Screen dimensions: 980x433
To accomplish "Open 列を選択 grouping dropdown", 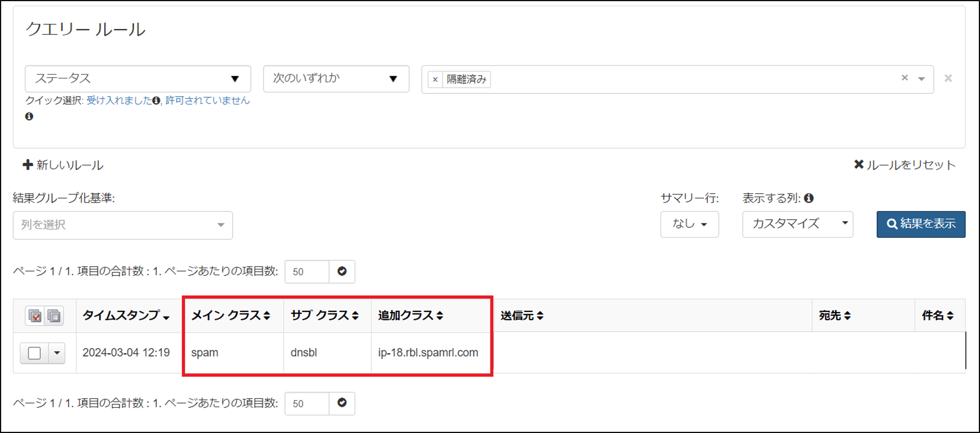I will [123, 225].
